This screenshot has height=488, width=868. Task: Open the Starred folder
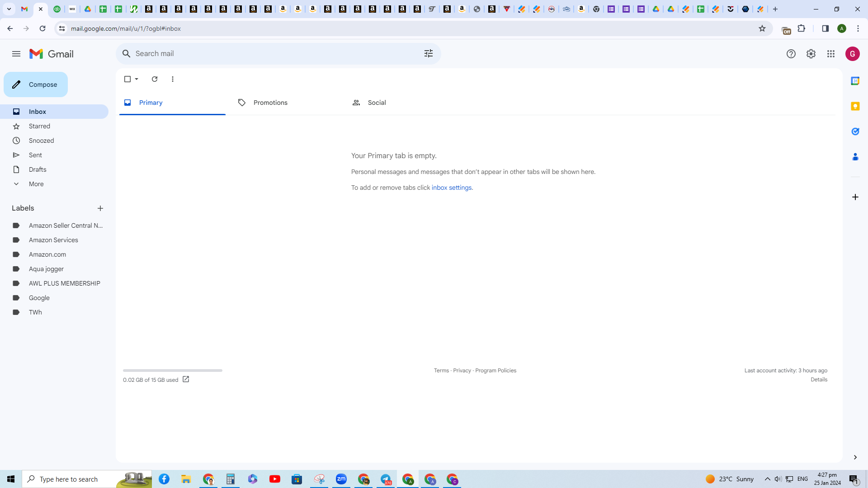[54, 126]
